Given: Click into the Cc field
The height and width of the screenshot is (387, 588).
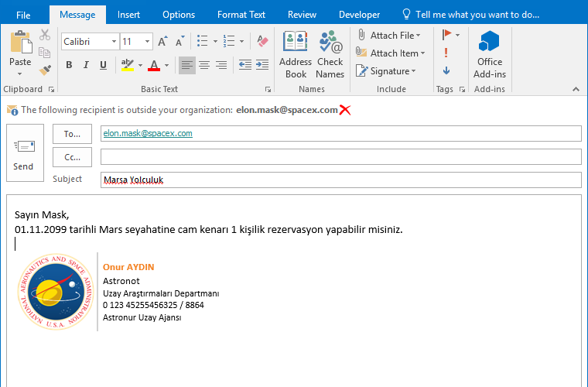Looking at the screenshot, I should [341, 157].
